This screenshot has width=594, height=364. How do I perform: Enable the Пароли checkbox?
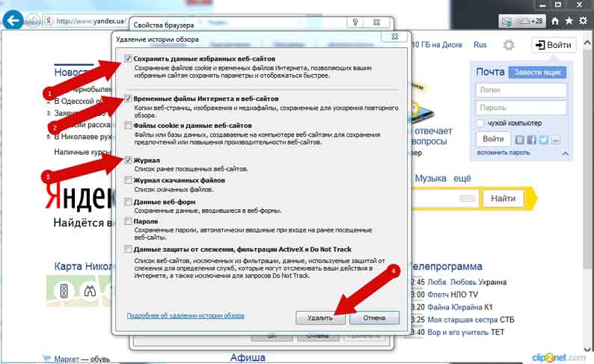[128, 221]
